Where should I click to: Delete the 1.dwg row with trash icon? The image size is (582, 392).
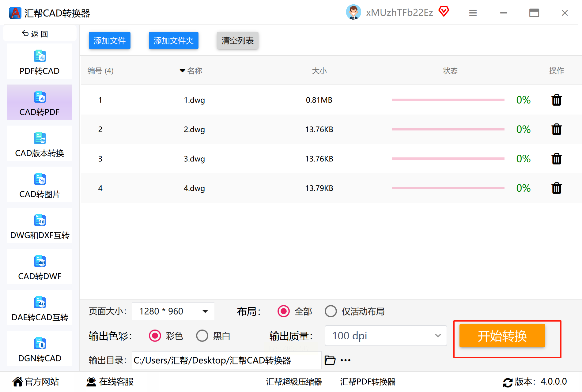(556, 100)
